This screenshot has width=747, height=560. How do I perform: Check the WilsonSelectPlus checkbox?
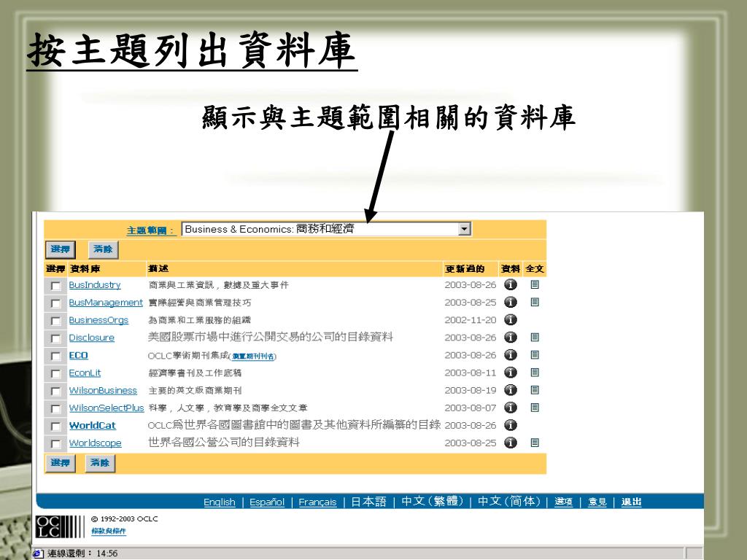pyautogui.click(x=55, y=409)
